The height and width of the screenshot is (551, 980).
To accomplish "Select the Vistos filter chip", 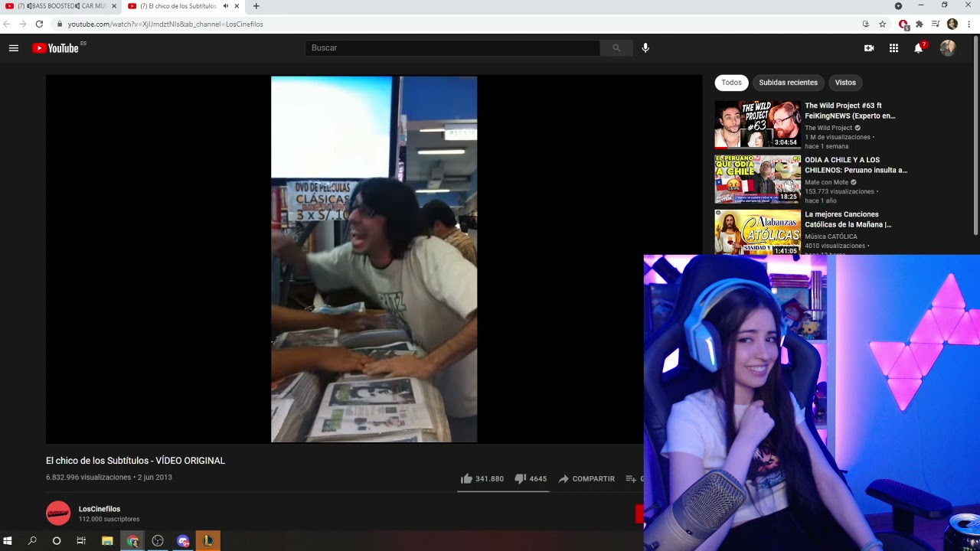I will click(x=845, y=83).
